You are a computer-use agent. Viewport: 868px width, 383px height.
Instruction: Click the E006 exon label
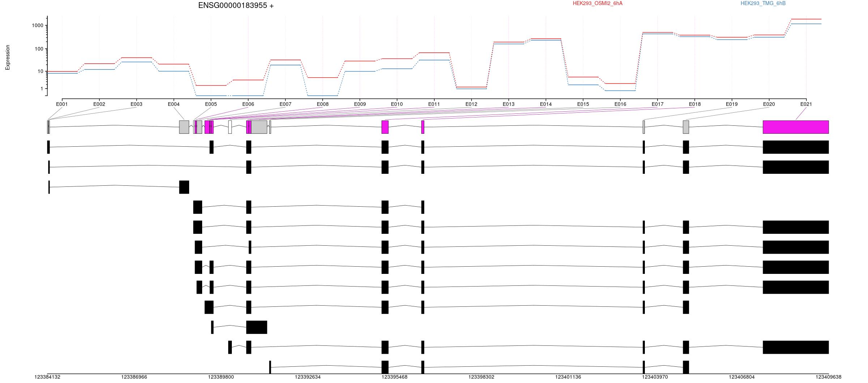(248, 104)
